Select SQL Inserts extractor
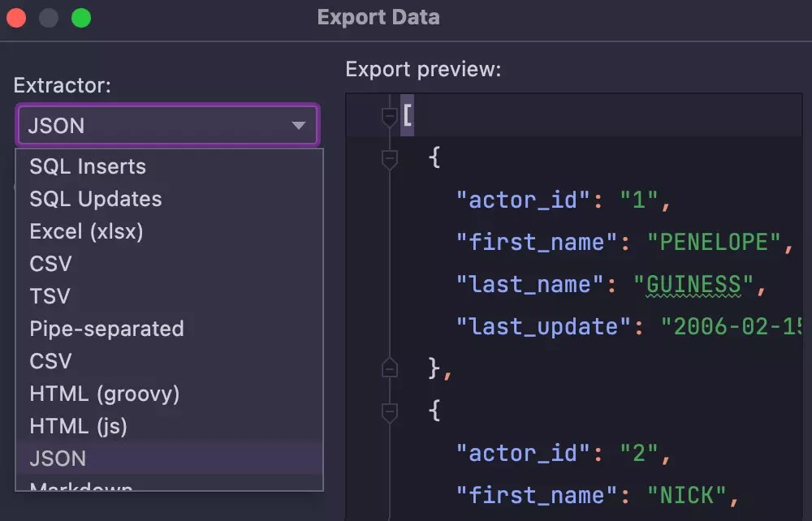 87,166
